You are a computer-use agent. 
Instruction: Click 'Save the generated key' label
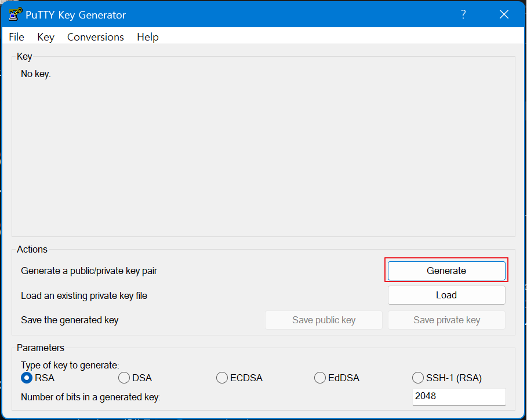click(70, 320)
